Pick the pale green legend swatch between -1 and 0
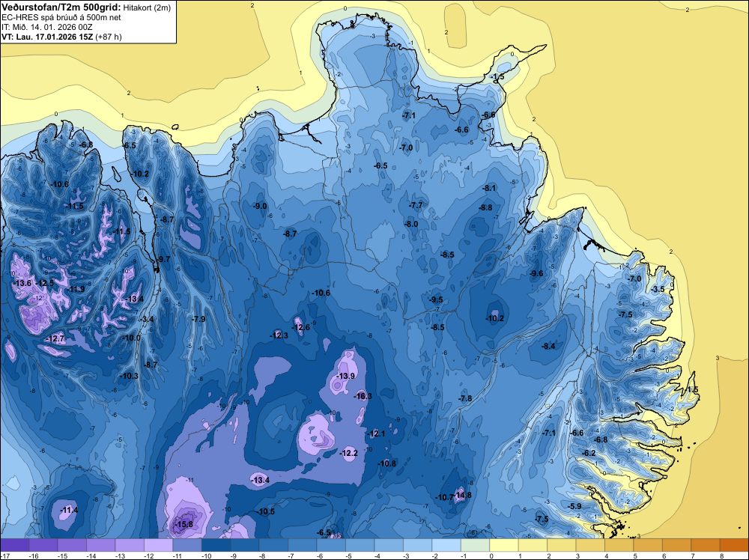 [476, 545]
